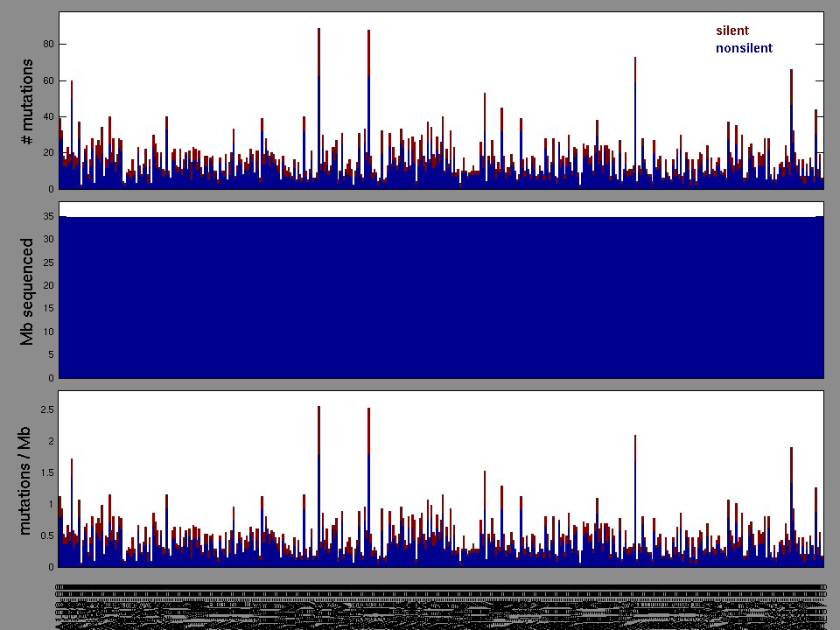Click the 5 tick on Mb sequenced axis
The width and height of the screenshot is (840, 630).
51,355
